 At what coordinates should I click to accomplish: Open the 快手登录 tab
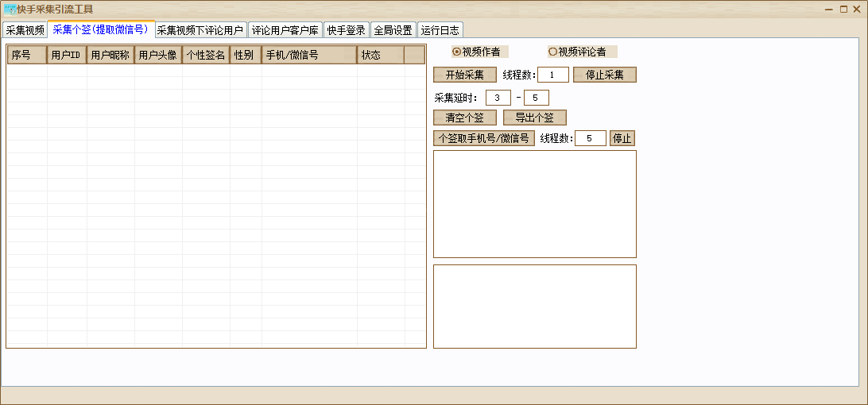346,30
